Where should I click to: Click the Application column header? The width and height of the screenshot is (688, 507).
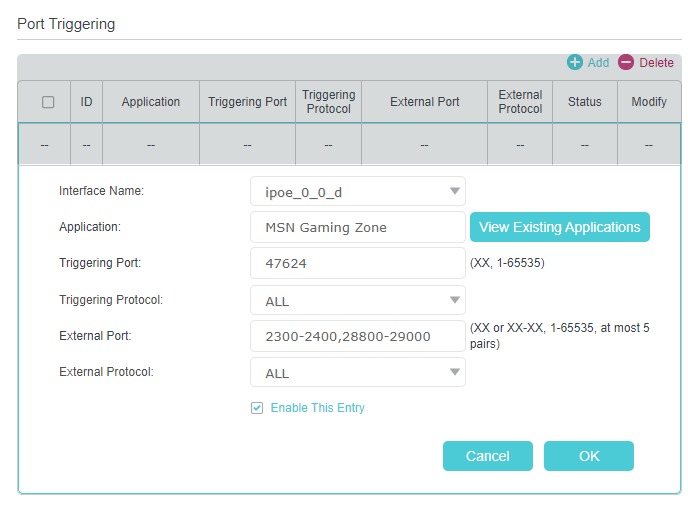pyautogui.click(x=151, y=102)
